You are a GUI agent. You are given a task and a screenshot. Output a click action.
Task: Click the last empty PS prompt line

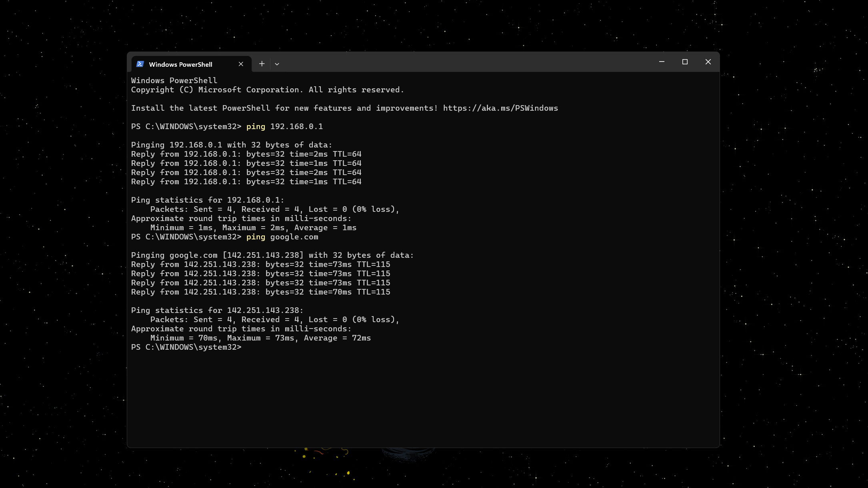tap(186, 347)
